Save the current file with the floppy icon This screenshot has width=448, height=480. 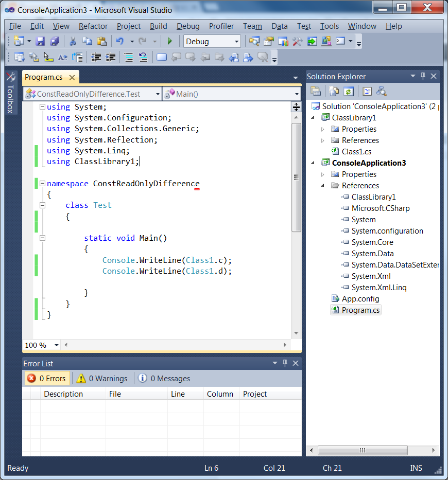(x=40, y=41)
